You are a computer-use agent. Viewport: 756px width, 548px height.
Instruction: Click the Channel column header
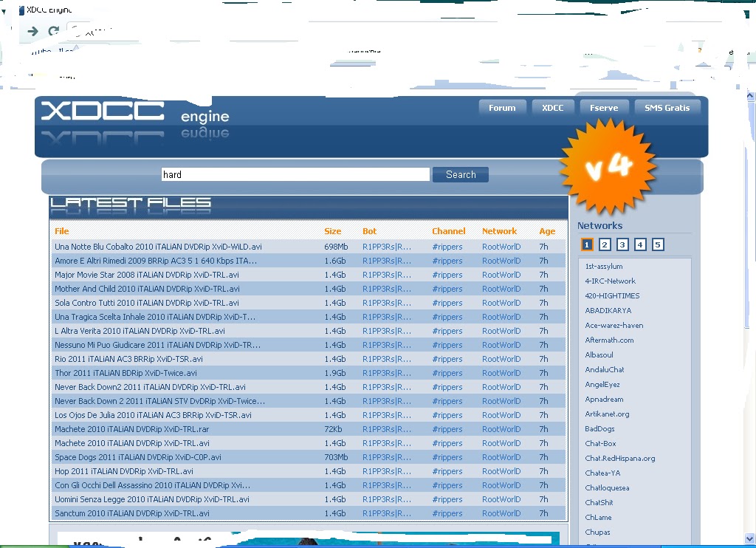[448, 231]
